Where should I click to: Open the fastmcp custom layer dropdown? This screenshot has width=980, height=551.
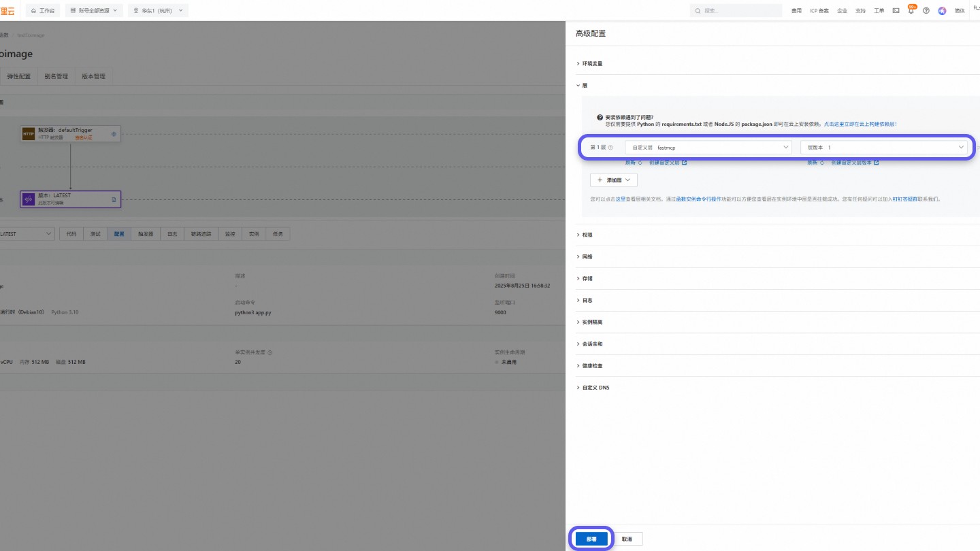tap(708, 147)
